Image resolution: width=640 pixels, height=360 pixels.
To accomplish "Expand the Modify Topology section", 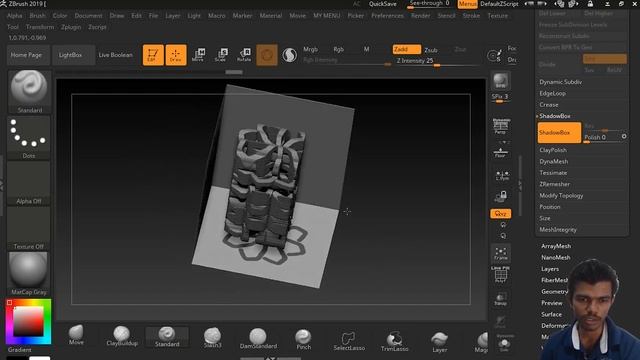I will coord(561,196).
